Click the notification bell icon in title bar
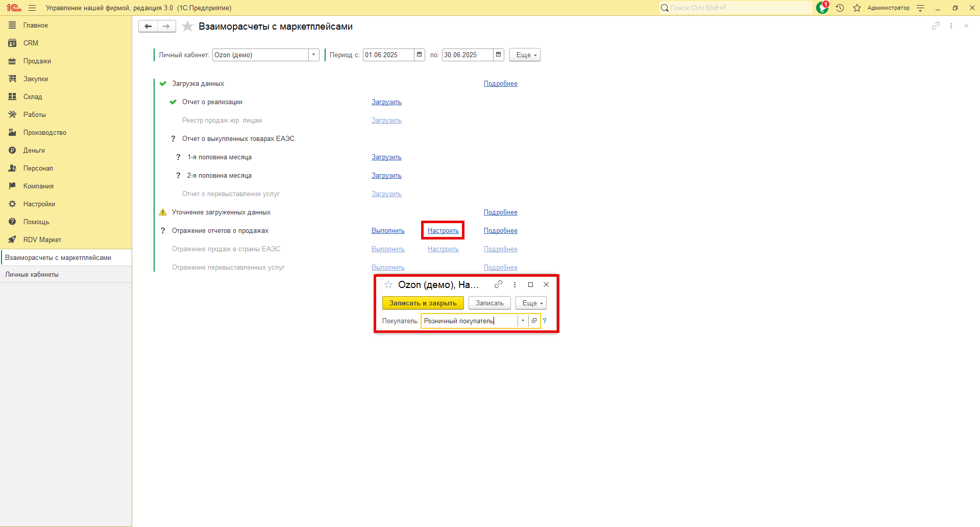 tap(822, 8)
